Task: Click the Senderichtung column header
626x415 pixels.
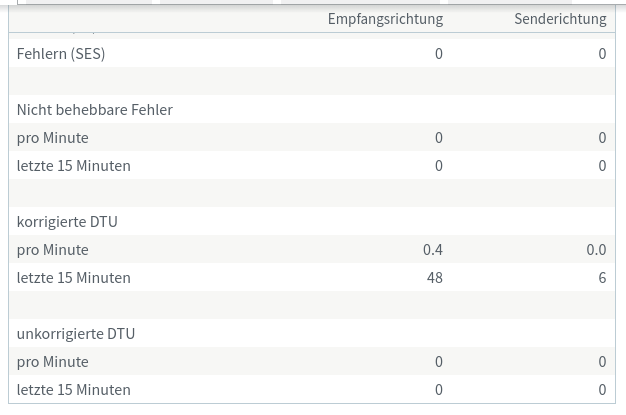Action: pos(559,19)
